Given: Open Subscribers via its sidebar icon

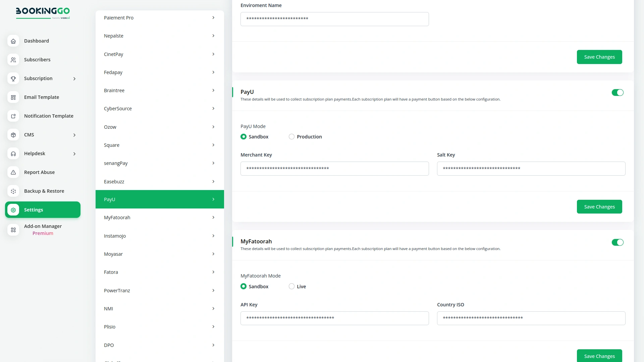Looking at the screenshot, I should [13, 60].
